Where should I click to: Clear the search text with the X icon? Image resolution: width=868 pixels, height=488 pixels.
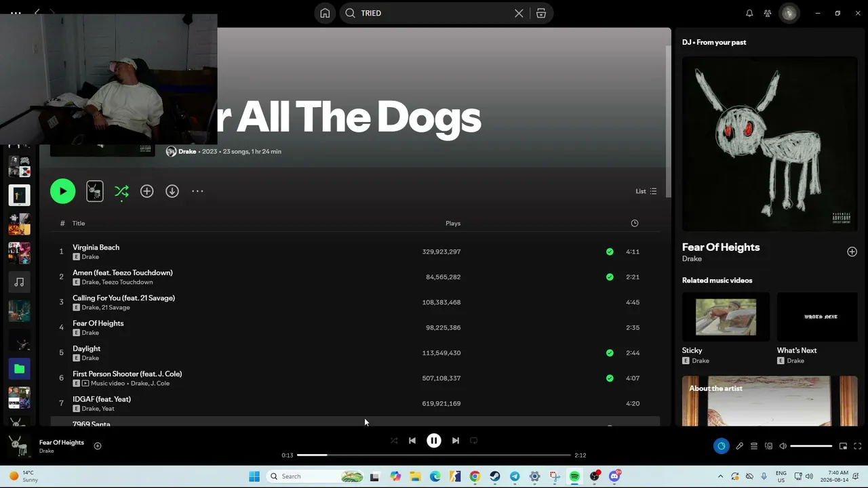[519, 13]
